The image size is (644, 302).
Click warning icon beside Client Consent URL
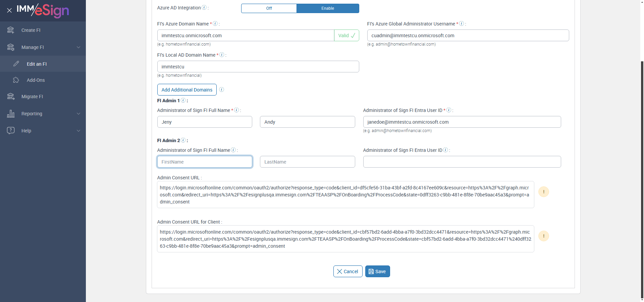click(543, 236)
